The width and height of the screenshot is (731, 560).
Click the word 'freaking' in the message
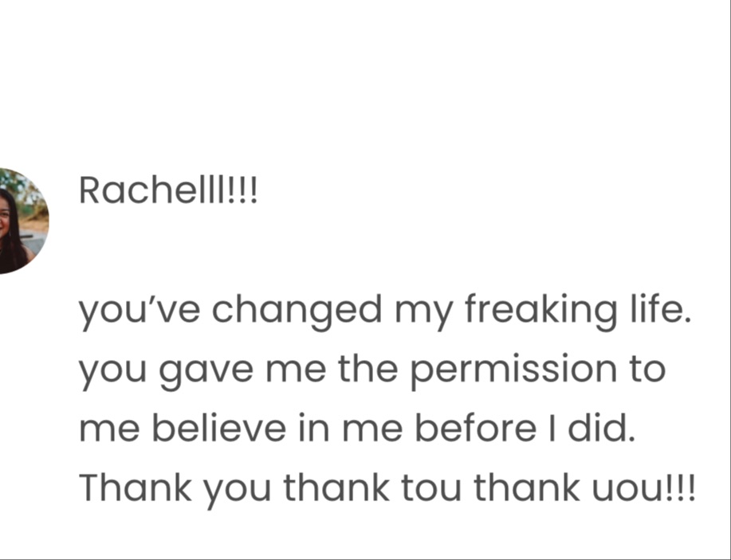tap(540, 311)
